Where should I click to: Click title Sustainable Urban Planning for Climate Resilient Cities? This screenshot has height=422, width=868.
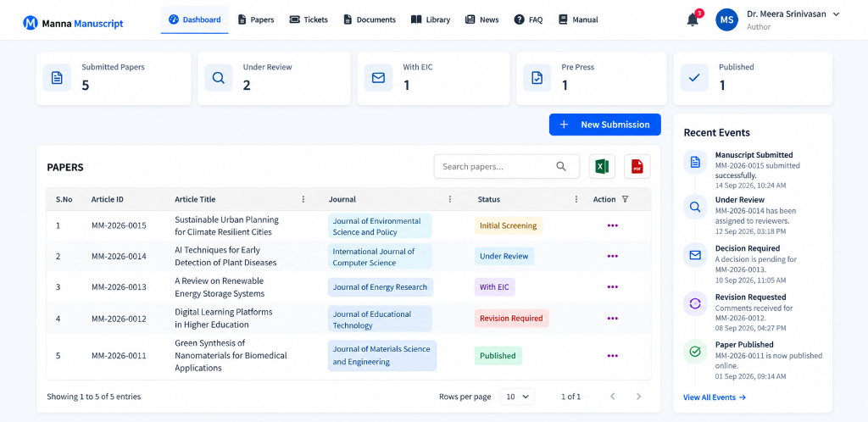coord(227,225)
